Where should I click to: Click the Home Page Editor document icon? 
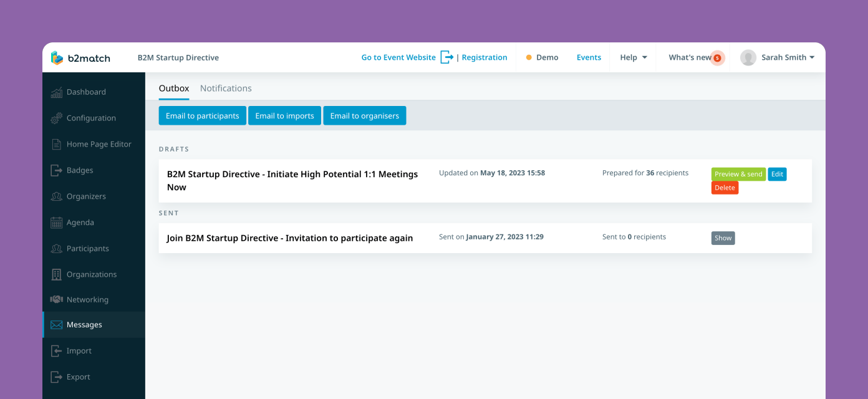pyautogui.click(x=56, y=144)
